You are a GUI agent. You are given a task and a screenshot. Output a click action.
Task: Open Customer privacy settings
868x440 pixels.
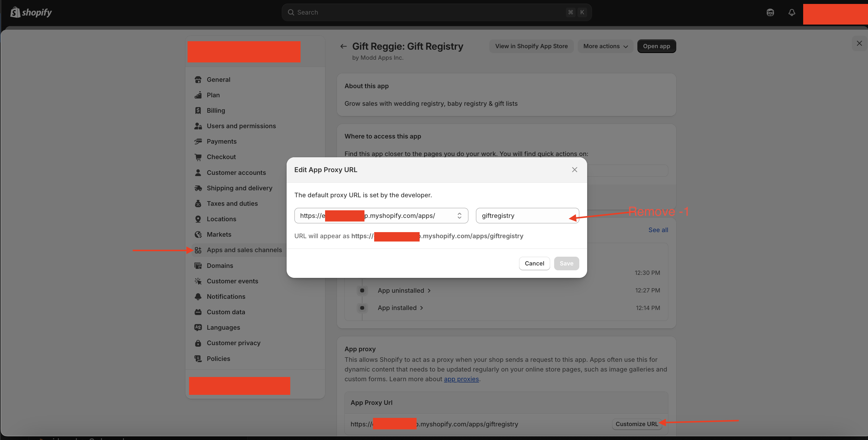(x=233, y=343)
